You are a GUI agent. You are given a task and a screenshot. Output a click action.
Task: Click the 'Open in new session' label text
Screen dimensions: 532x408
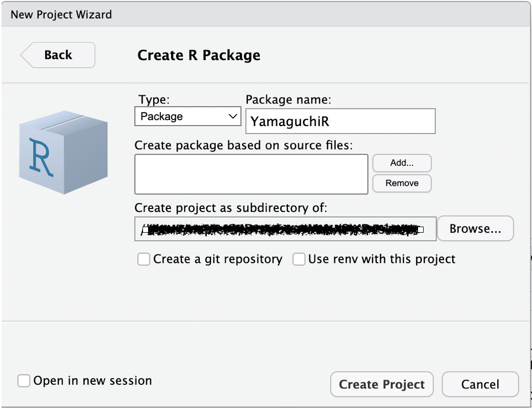click(92, 381)
